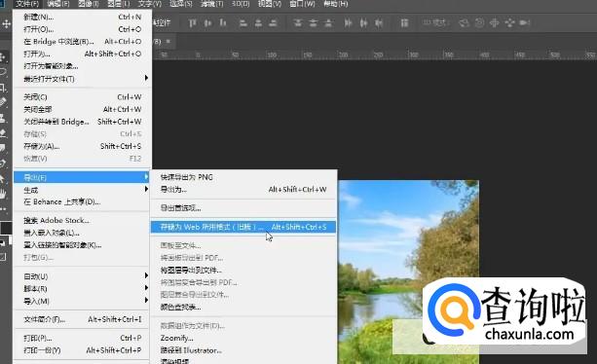Image resolution: width=597 pixels, height=364 pixels.
Task: Click the align left edges icon
Action: click(x=243, y=23)
